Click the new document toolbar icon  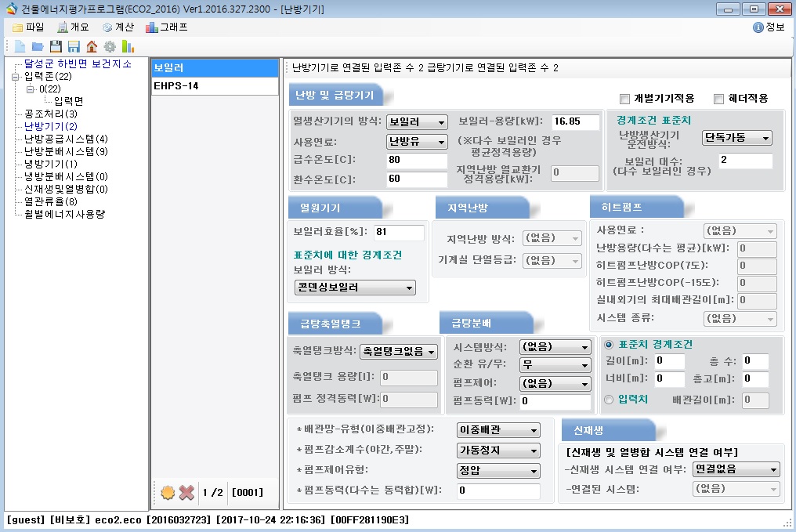[20, 47]
